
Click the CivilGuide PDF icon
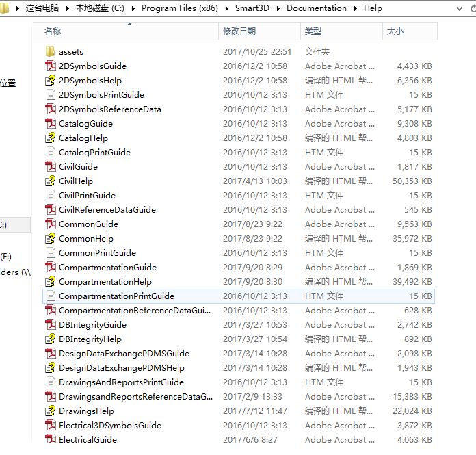click(x=51, y=166)
